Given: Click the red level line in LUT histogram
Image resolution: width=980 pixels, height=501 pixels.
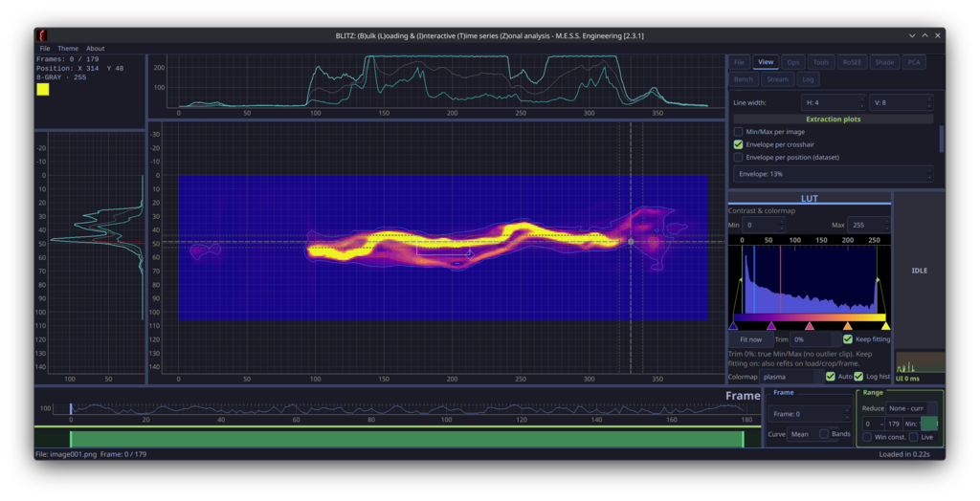Looking at the screenshot, I should pos(780,278).
